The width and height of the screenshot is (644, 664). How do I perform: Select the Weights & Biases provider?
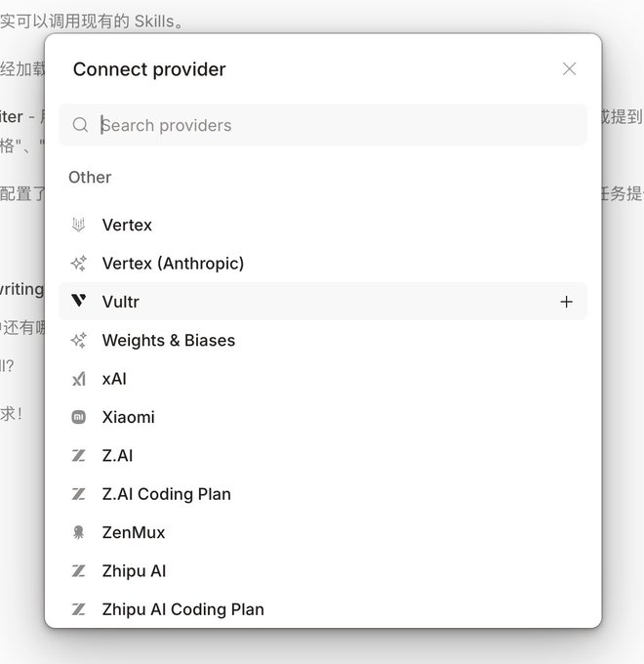[168, 341]
